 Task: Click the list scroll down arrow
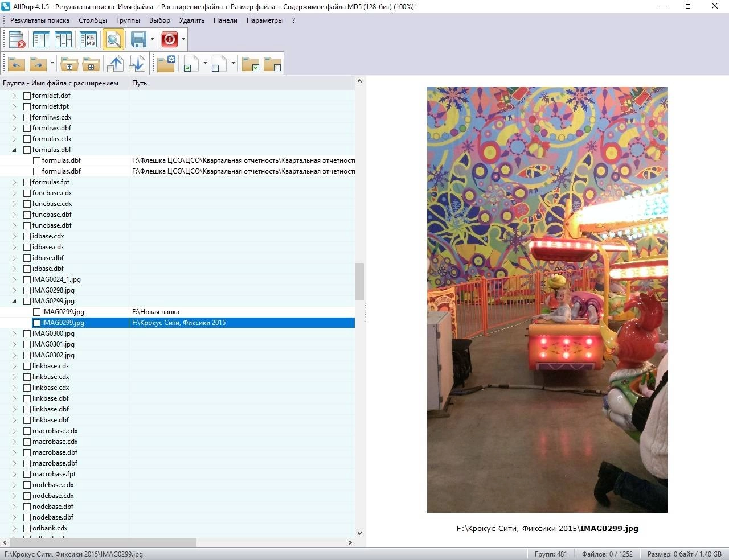pyautogui.click(x=359, y=533)
